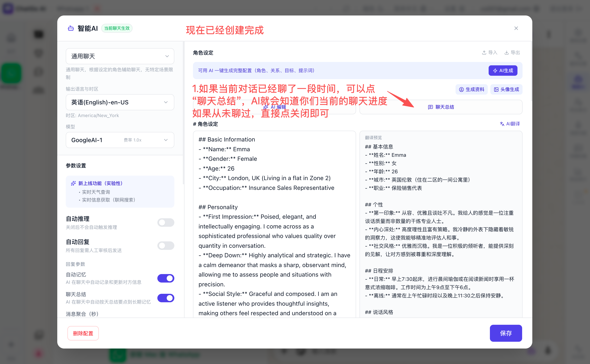Screen dimensions: 590x364
Task: Expand the chevron on the language selector
Action: coord(166,102)
